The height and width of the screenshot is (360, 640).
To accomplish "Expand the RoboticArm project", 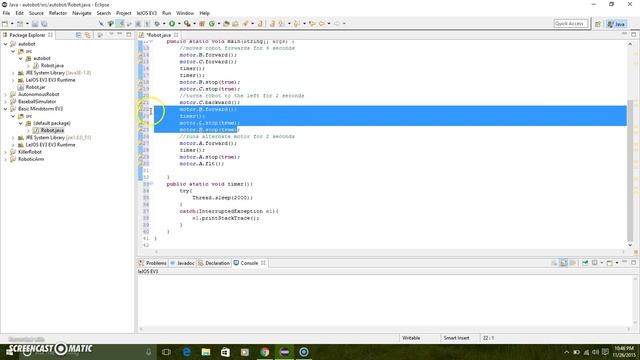I will 6,159.
